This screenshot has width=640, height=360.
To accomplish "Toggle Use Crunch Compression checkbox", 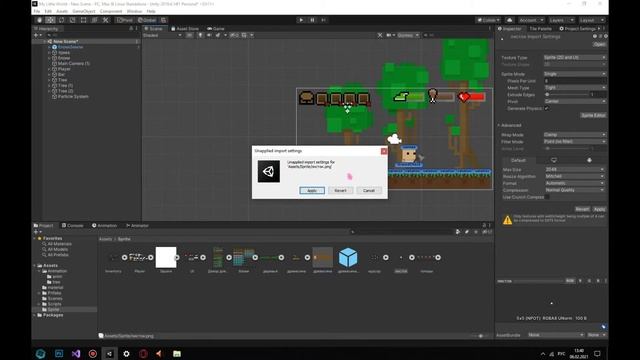I will tap(547, 197).
